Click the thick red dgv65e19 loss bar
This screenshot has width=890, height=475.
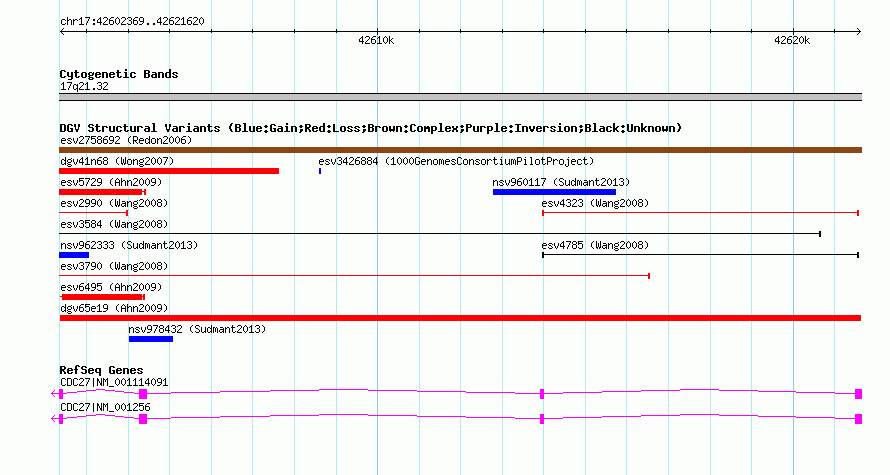460,318
